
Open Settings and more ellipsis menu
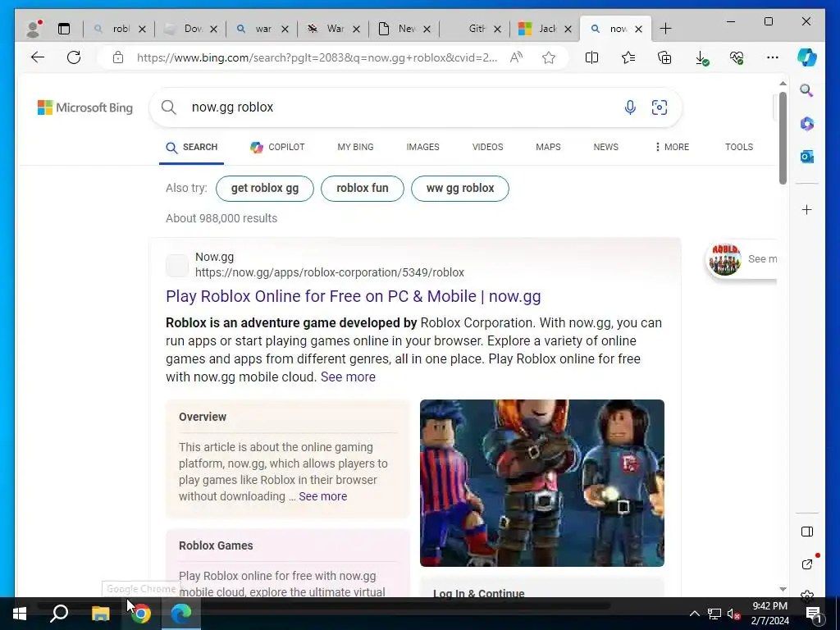(772, 57)
